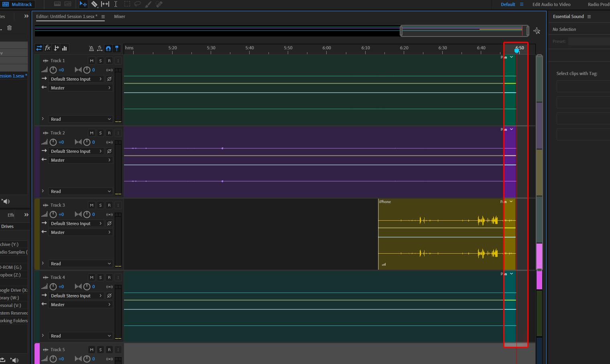Expand the left Files panel tabs overflow
Screen dimensions: 610x364
(x=26, y=16)
